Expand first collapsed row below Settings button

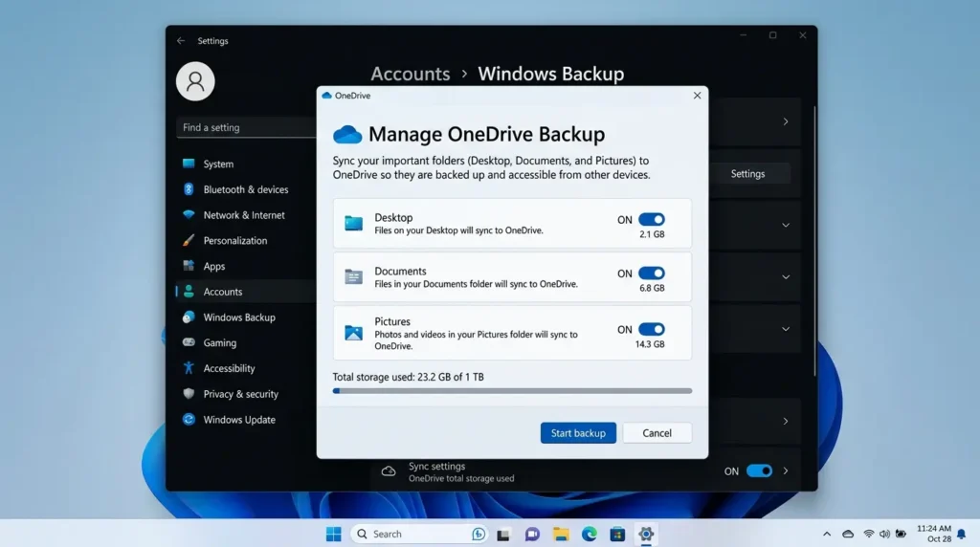[x=786, y=225]
